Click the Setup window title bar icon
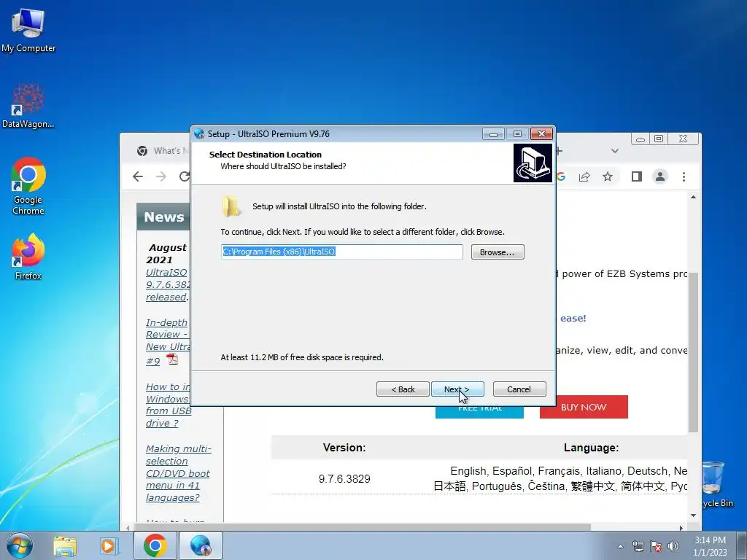 pyautogui.click(x=200, y=134)
